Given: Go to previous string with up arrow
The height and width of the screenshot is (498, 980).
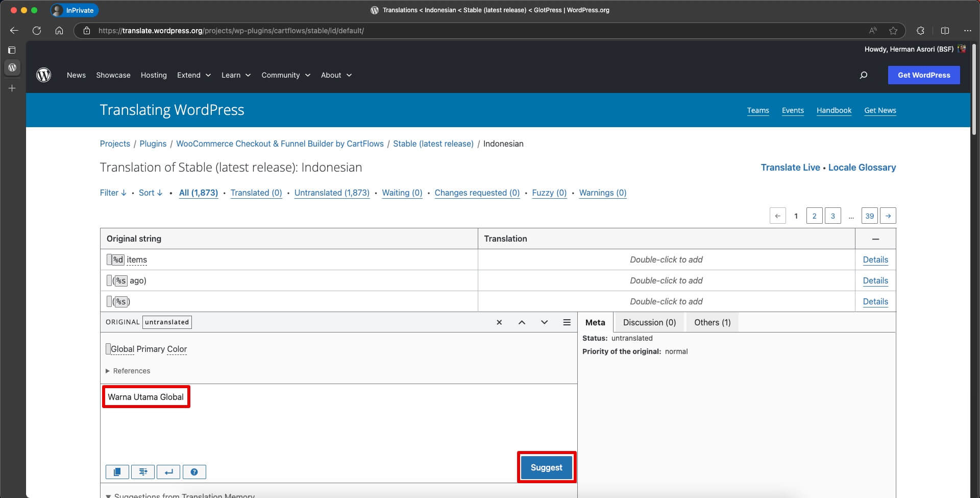Looking at the screenshot, I should 522,322.
